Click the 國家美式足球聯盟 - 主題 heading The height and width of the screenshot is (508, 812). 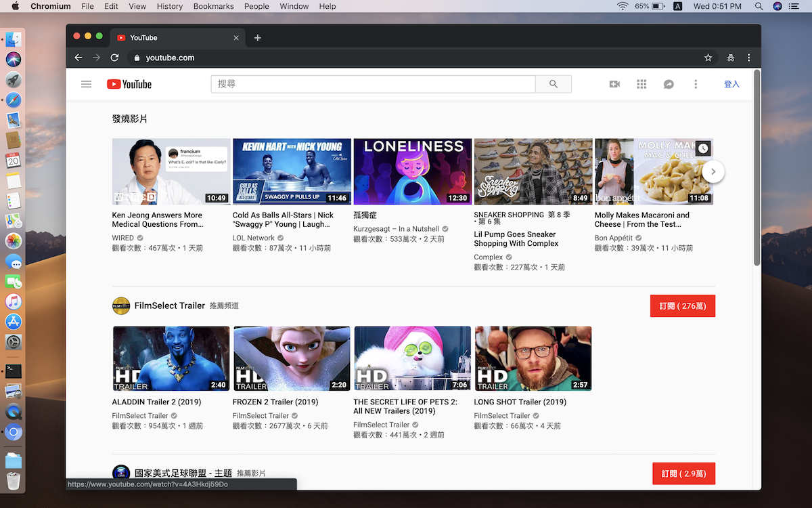click(x=183, y=473)
